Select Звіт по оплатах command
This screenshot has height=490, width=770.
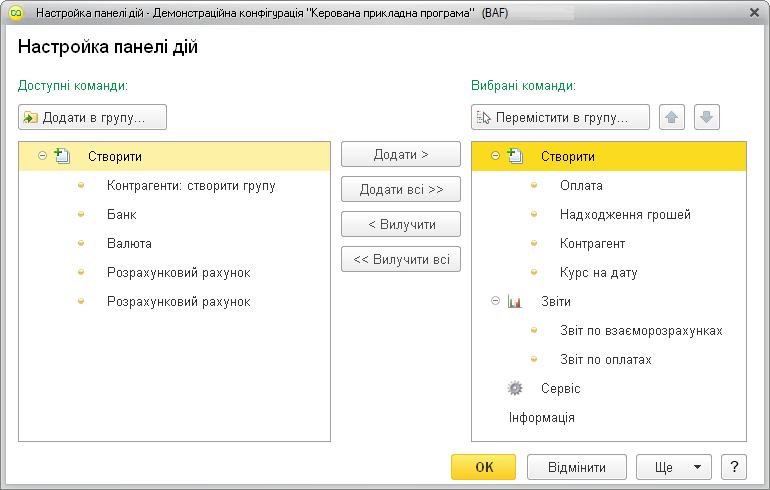tap(609, 359)
